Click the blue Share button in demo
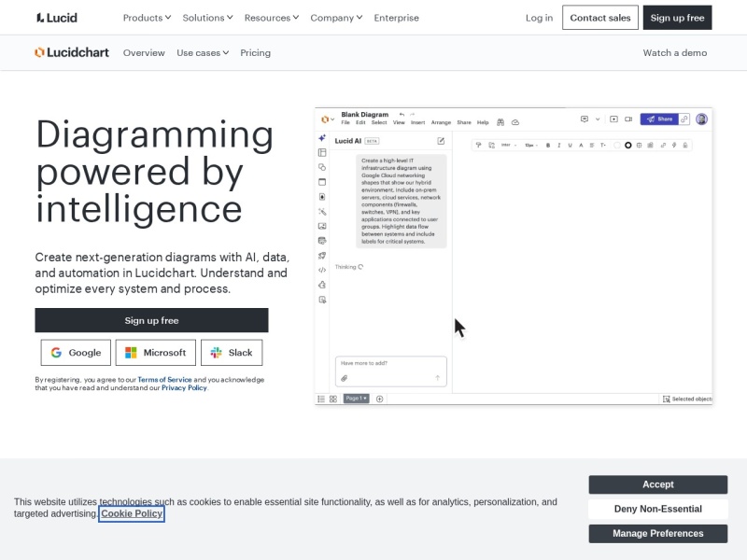This screenshot has width=747, height=560. (x=659, y=119)
